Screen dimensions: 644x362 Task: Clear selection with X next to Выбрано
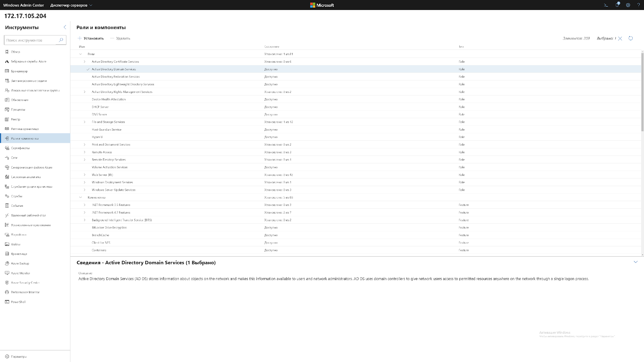(620, 39)
